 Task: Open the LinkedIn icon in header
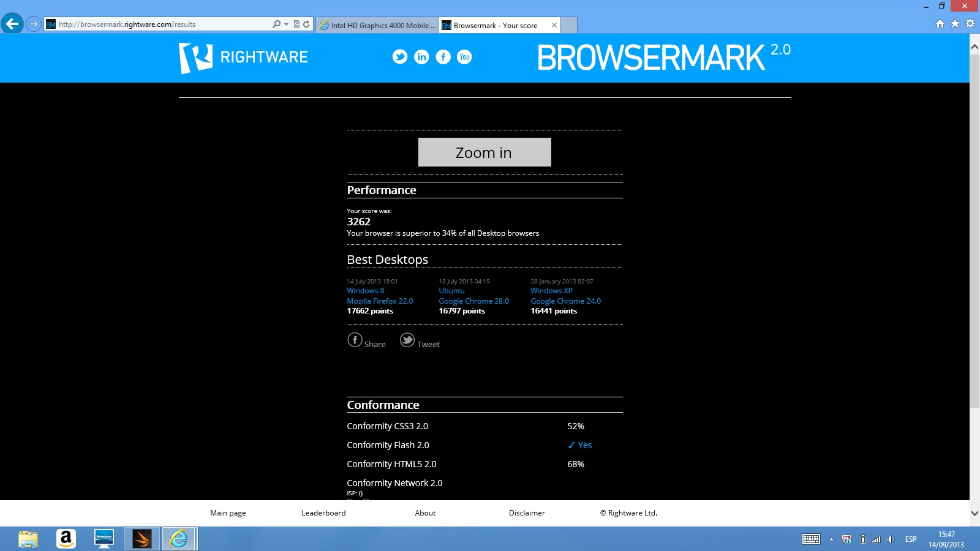[x=421, y=57]
